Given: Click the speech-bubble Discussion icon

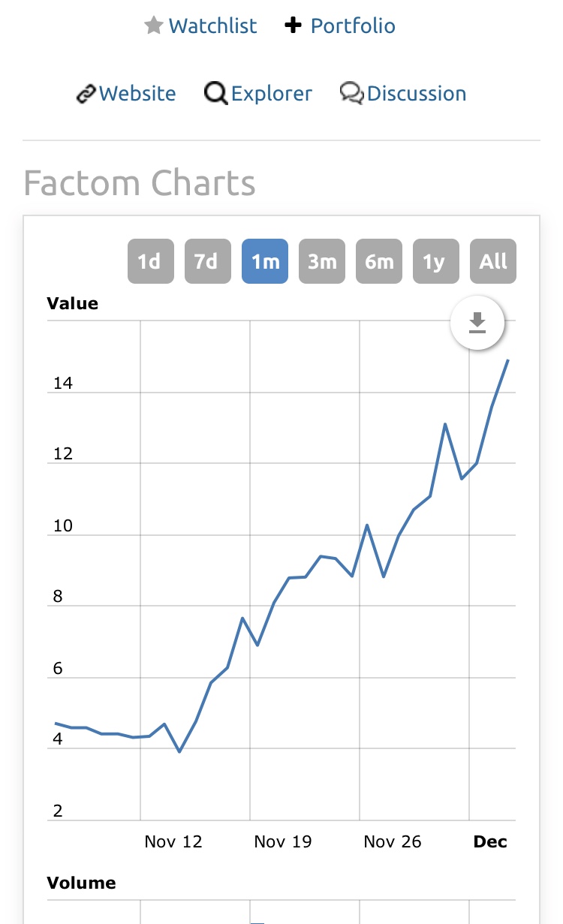Looking at the screenshot, I should tap(351, 93).
